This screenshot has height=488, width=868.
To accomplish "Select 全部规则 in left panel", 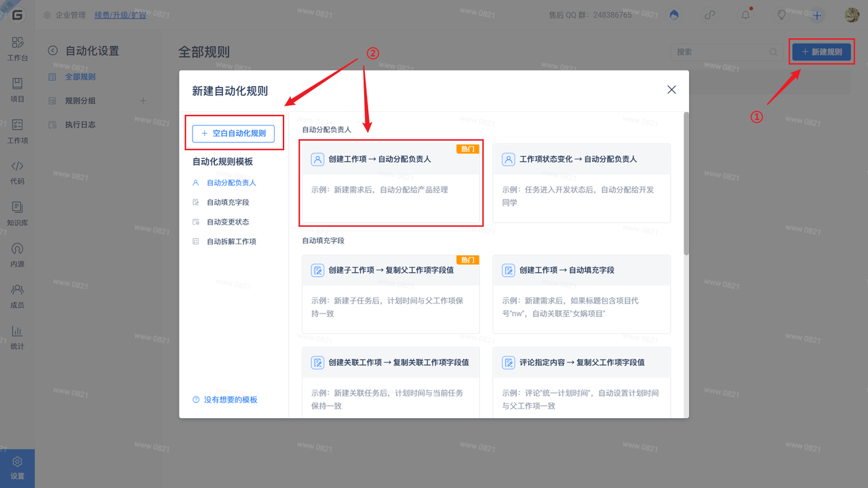I will coord(80,77).
